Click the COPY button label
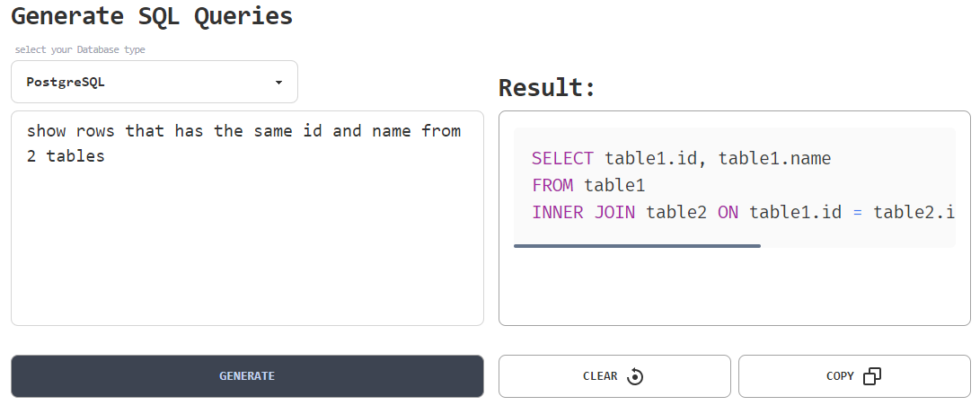This screenshot has width=980, height=414. (840, 376)
